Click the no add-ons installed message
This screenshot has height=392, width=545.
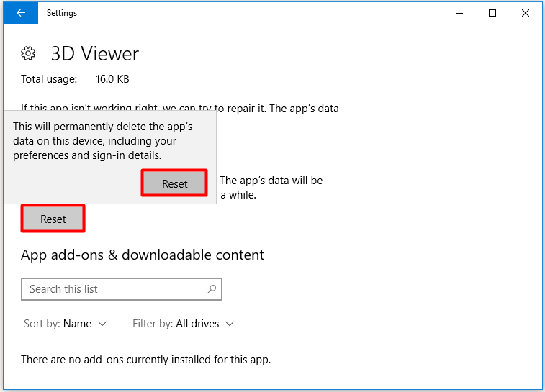(x=145, y=360)
